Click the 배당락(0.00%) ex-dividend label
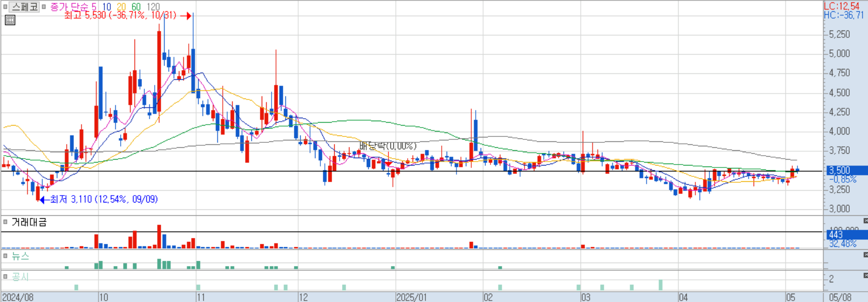The height and width of the screenshot is (302, 868). [388, 146]
